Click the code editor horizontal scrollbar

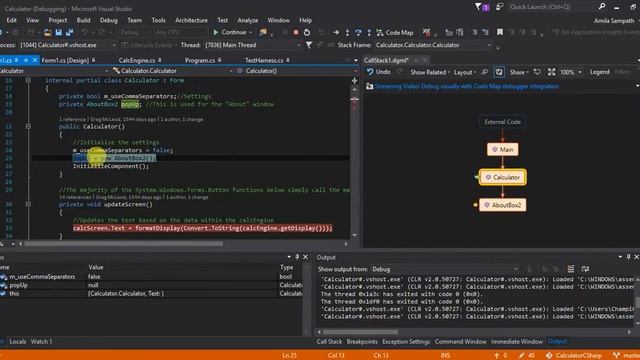(124, 244)
